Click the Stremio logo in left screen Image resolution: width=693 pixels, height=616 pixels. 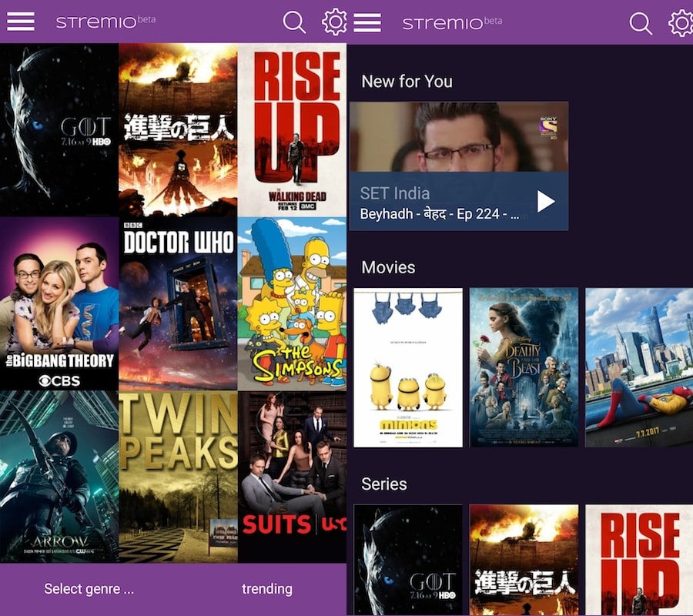[x=105, y=22]
